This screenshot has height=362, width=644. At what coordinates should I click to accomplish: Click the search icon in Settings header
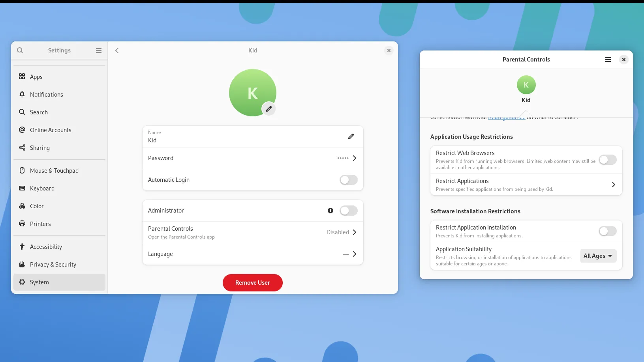[x=20, y=50]
